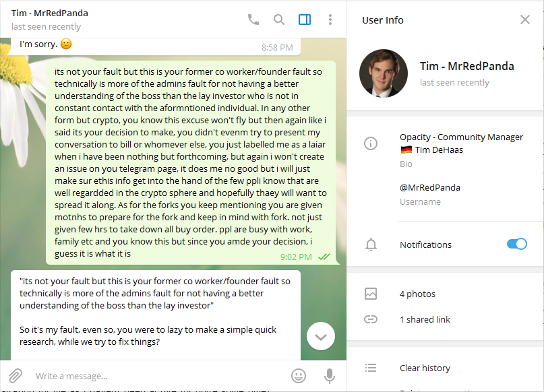Click 'last seen recently' in User Info panel

[x=454, y=82]
